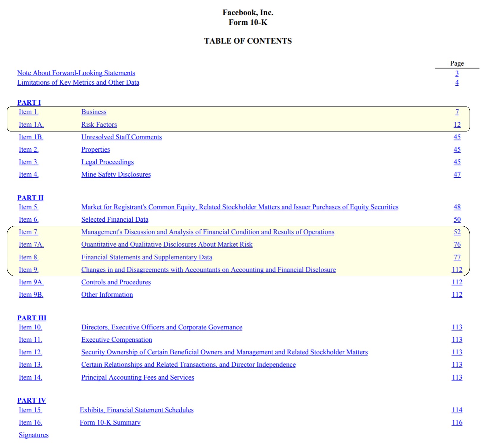
Task: Open Controls and Procedures section
Action: [116, 282]
